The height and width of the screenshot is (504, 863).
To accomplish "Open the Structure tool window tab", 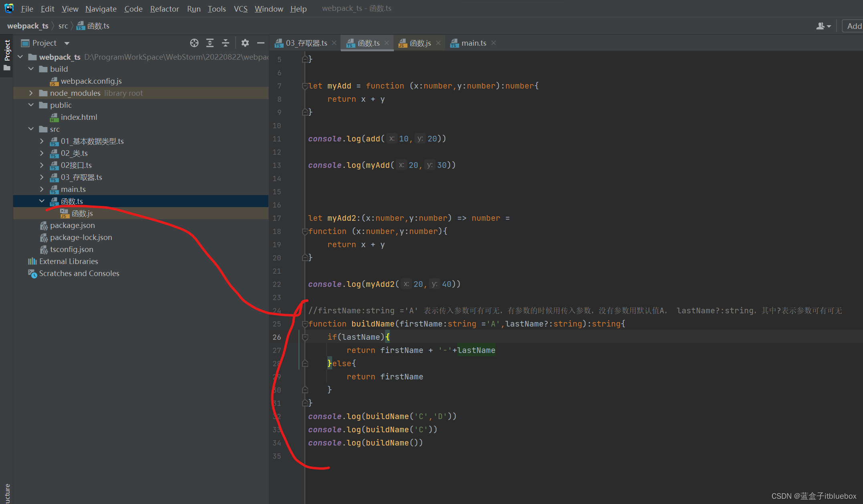I will click(x=7, y=494).
